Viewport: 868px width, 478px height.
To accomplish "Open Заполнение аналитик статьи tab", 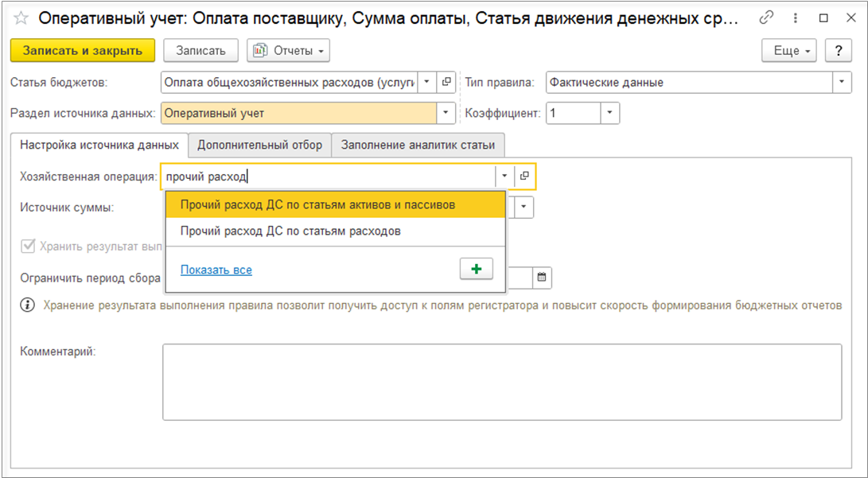I will (418, 145).
